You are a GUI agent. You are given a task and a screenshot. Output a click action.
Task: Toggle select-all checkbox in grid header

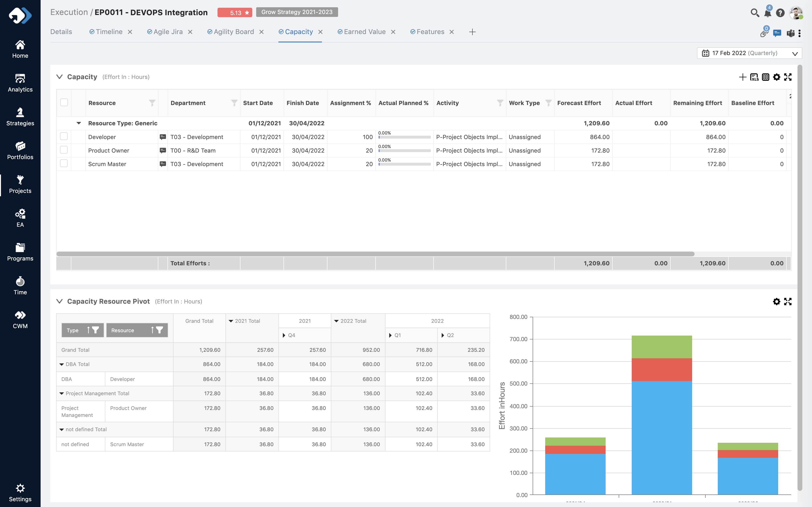click(x=64, y=103)
